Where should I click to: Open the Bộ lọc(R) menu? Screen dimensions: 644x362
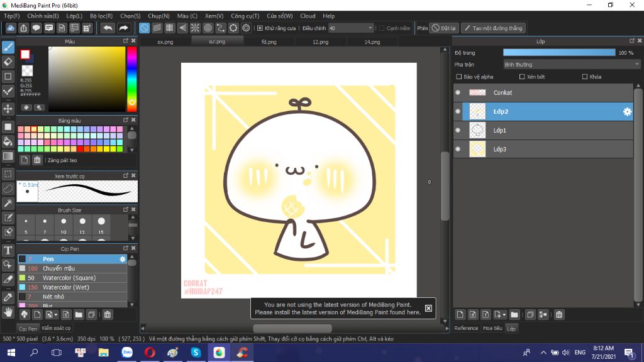[x=101, y=16]
